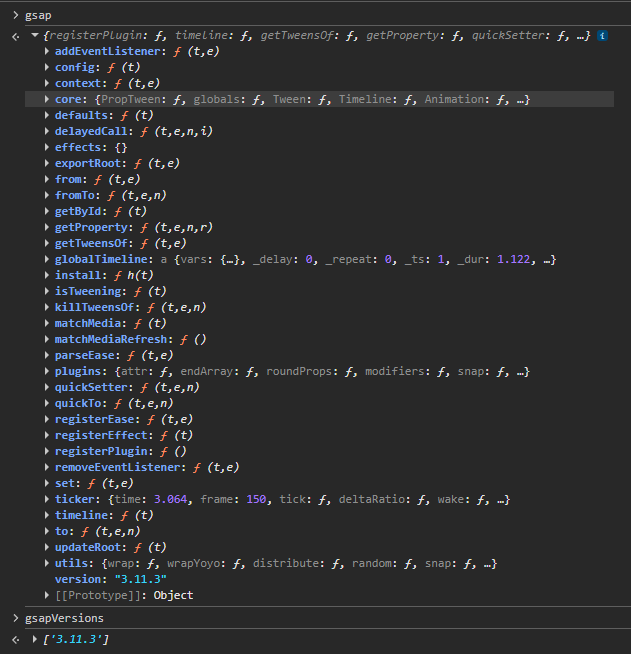Expand the gsapVersions array result

point(35,639)
